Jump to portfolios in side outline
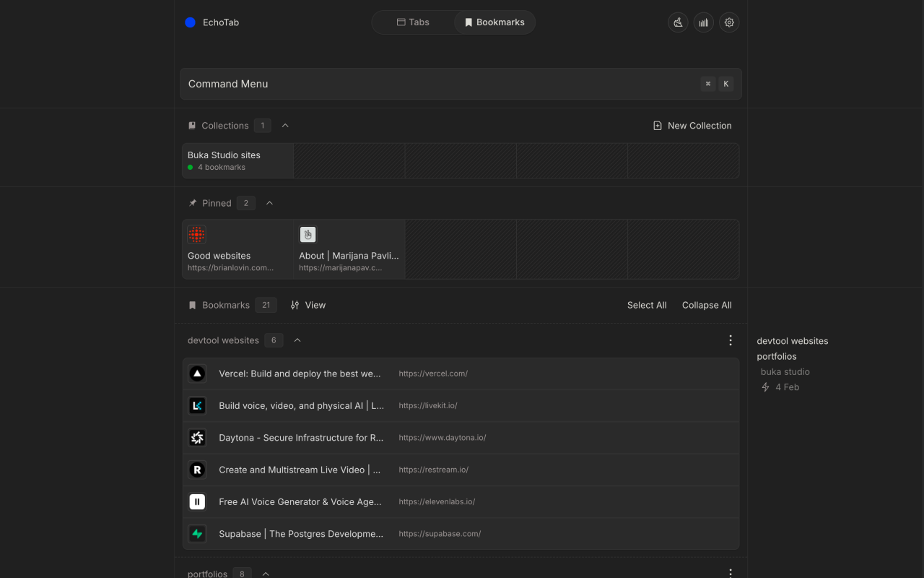This screenshot has width=924, height=578. [777, 356]
